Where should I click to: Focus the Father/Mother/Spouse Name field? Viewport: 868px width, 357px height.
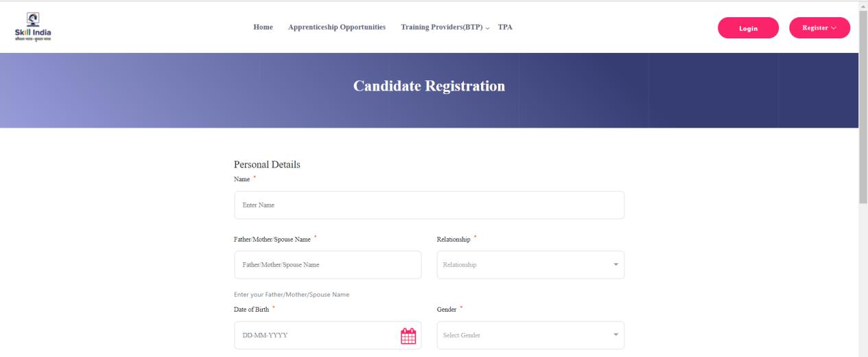pyautogui.click(x=327, y=265)
